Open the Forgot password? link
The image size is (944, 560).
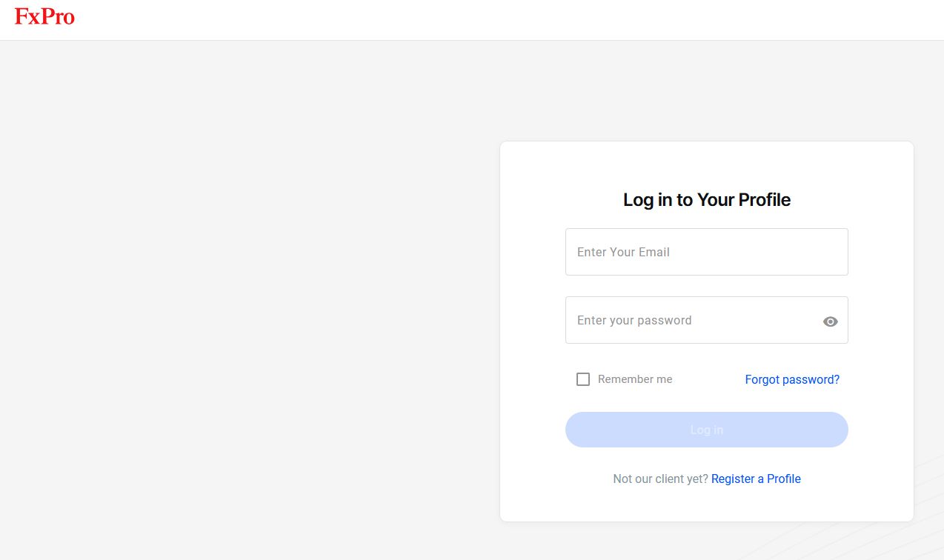792,379
